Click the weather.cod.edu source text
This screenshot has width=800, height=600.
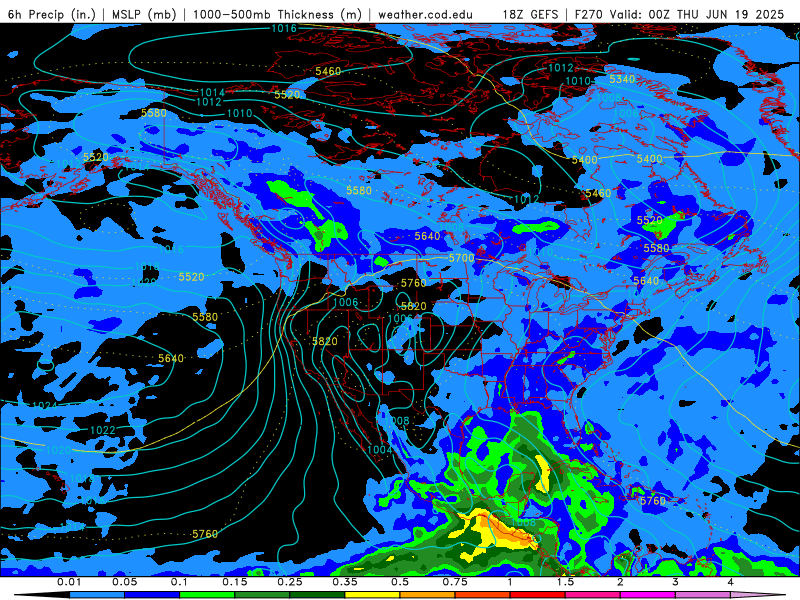coord(425,14)
